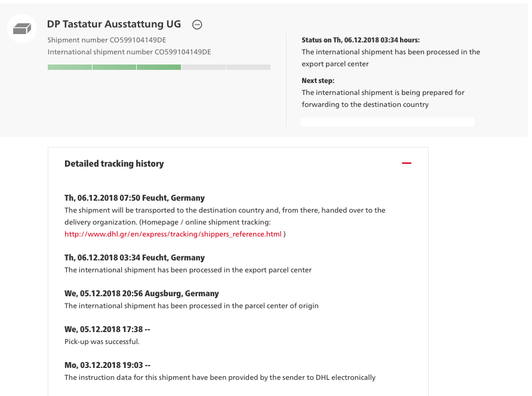Click the Pick-up was successful entry
The height and width of the screenshot is (396, 532).
point(102,342)
